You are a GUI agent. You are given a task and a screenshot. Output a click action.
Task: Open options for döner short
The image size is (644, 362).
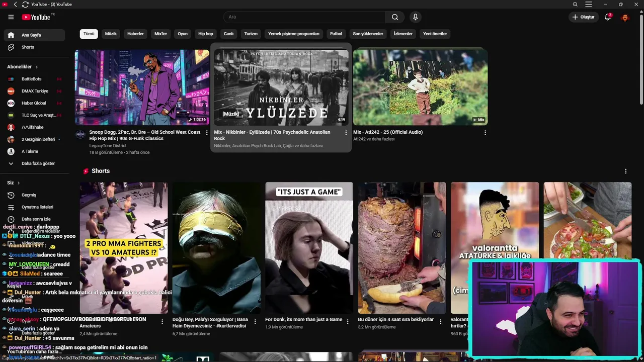(441, 322)
